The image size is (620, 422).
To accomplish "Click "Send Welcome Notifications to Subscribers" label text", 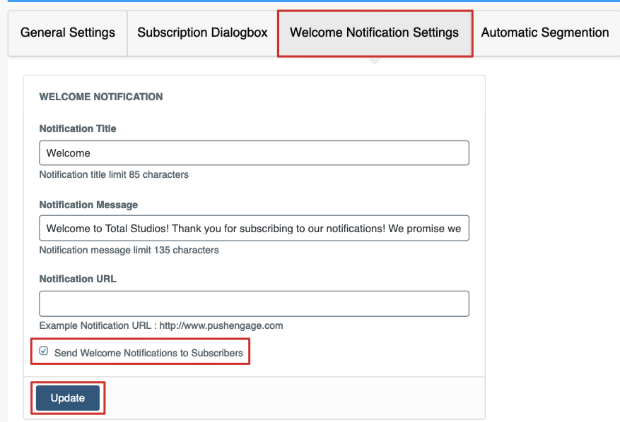I will coord(149,353).
